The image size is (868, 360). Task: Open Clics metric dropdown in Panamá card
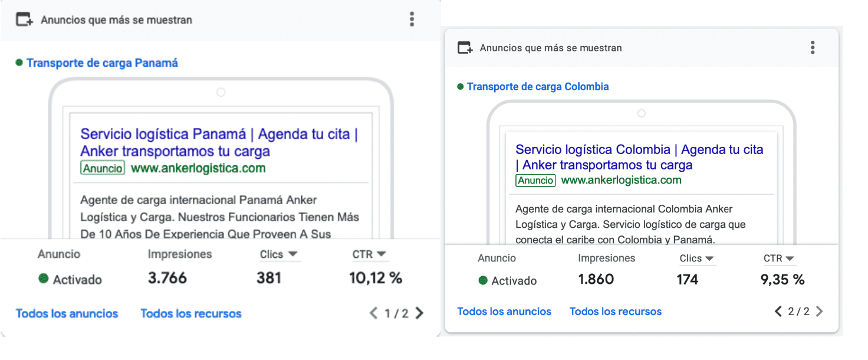[279, 254]
